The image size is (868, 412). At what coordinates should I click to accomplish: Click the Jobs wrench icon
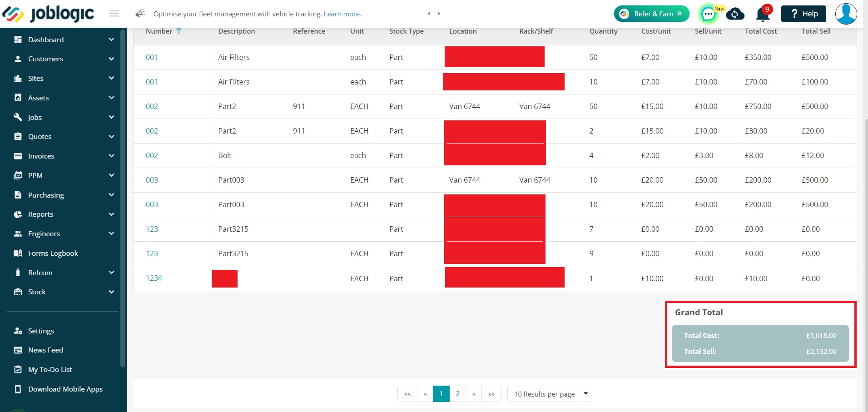click(18, 117)
